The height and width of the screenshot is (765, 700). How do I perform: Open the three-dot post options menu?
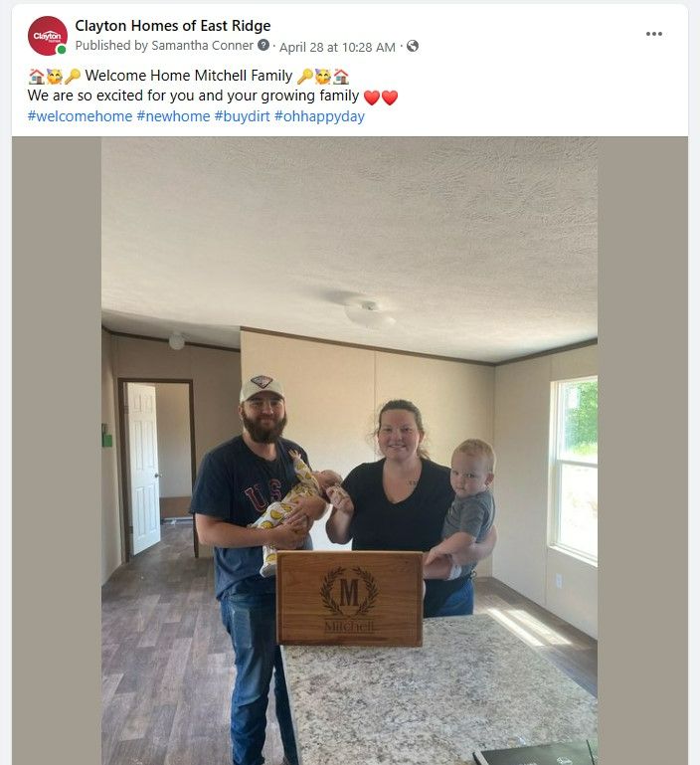coord(653,34)
